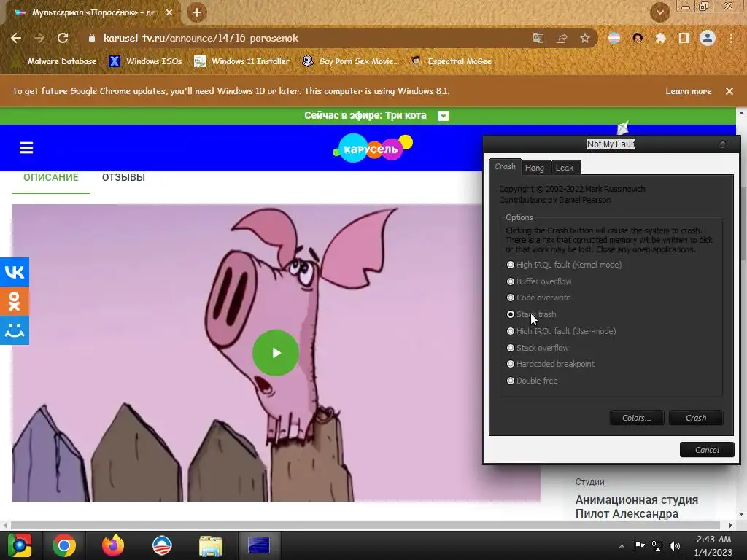Viewport: 747px width, 560px height.
Task: Select the Leak tab in Not My Fault
Action: [x=565, y=168]
